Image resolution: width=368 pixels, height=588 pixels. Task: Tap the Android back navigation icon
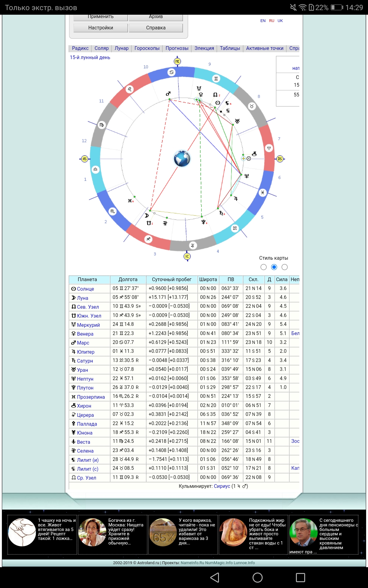215,578
